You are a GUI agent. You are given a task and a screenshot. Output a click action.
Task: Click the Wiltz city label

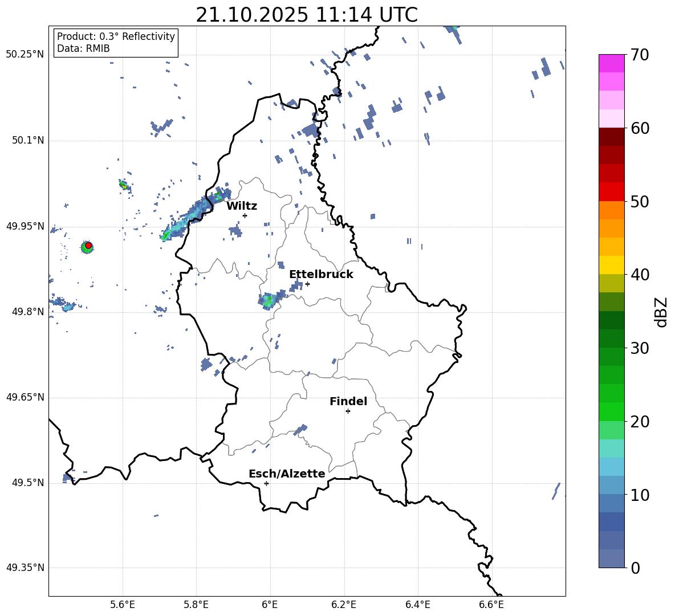click(242, 206)
